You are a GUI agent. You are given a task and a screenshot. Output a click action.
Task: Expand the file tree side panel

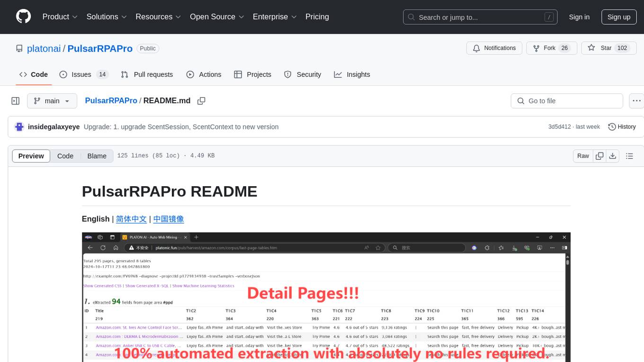[x=15, y=101]
